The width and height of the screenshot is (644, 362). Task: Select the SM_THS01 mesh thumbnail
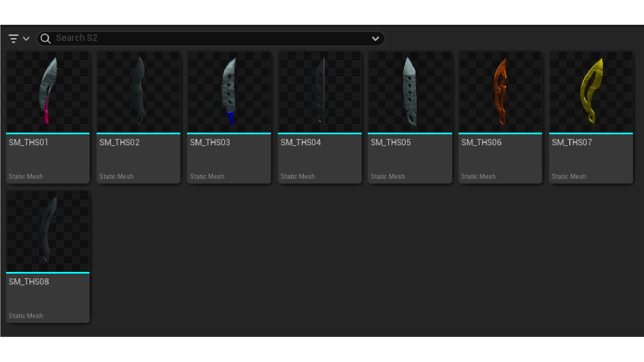tap(48, 91)
